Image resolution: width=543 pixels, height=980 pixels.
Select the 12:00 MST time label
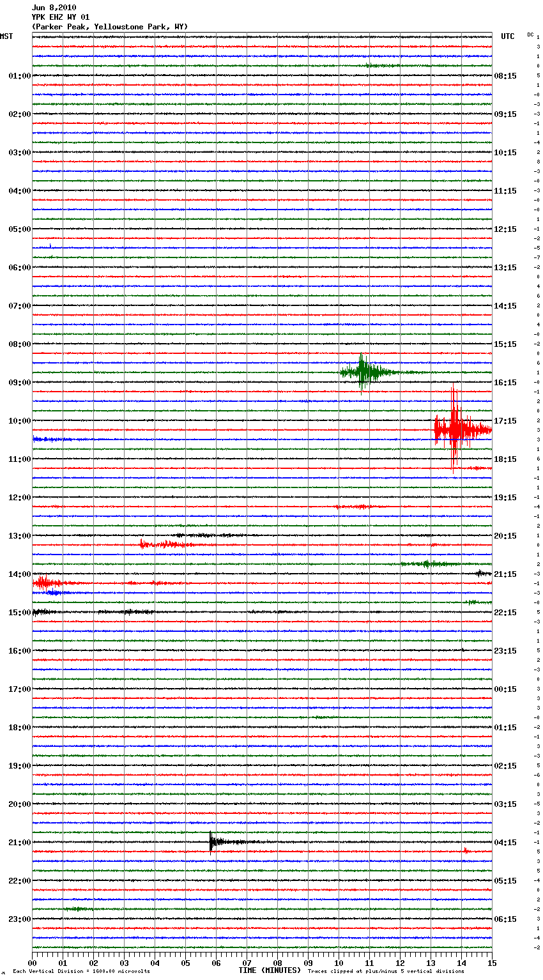pos(20,498)
